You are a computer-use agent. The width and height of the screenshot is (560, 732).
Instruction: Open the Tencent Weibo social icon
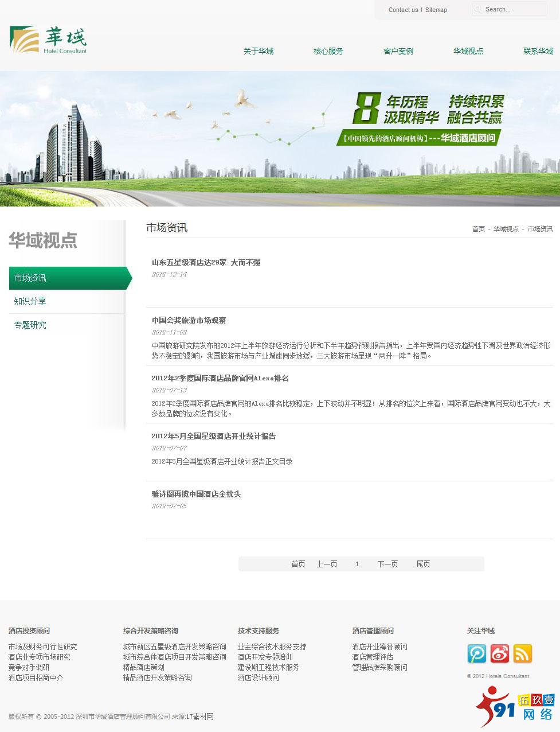(x=476, y=653)
